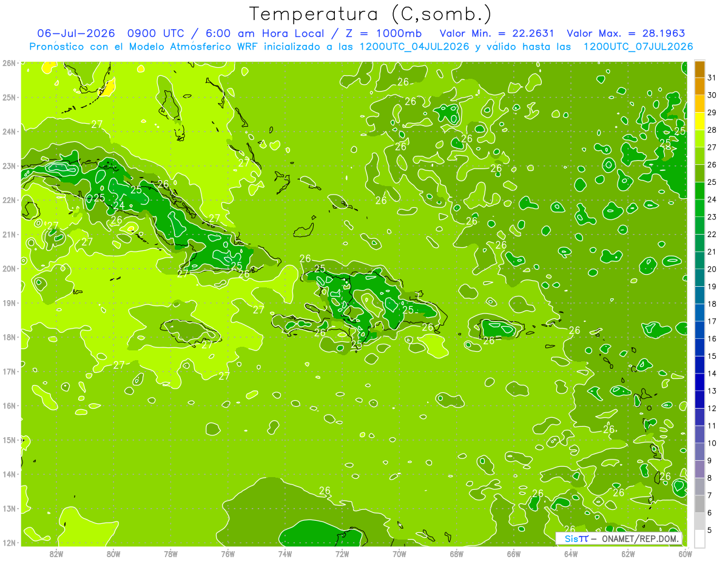The width and height of the screenshot is (728, 562).
Task: Click the teal band between 19 and 20
Action: [x=699, y=278]
